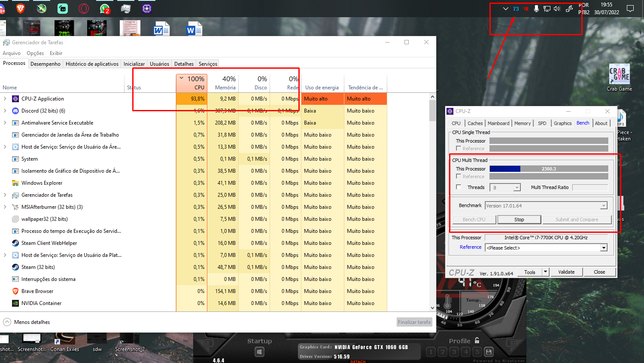The height and width of the screenshot is (363, 644).
Task: Click the microphone tray icon
Action: click(536, 9)
